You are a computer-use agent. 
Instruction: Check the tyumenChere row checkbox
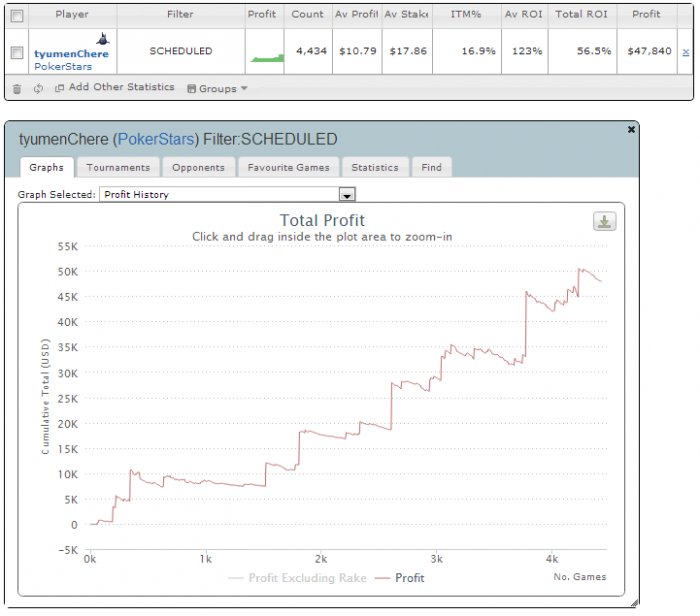point(17,53)
